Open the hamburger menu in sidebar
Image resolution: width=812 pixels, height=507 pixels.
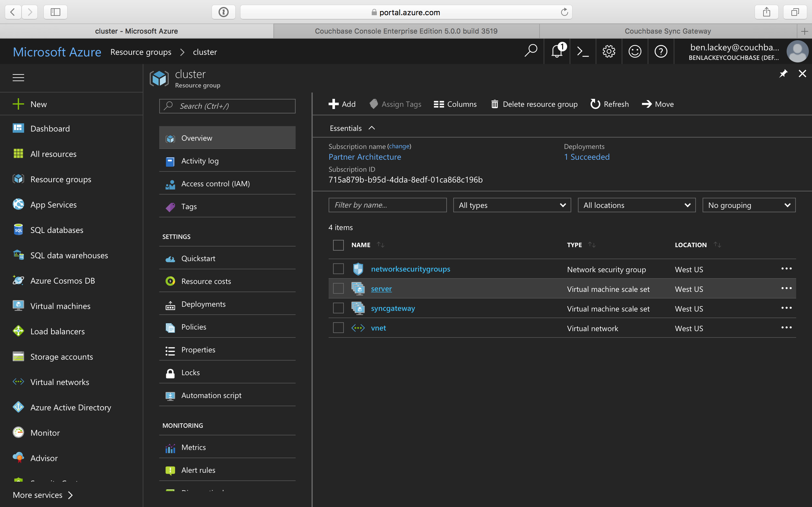[x=18, y=77]
